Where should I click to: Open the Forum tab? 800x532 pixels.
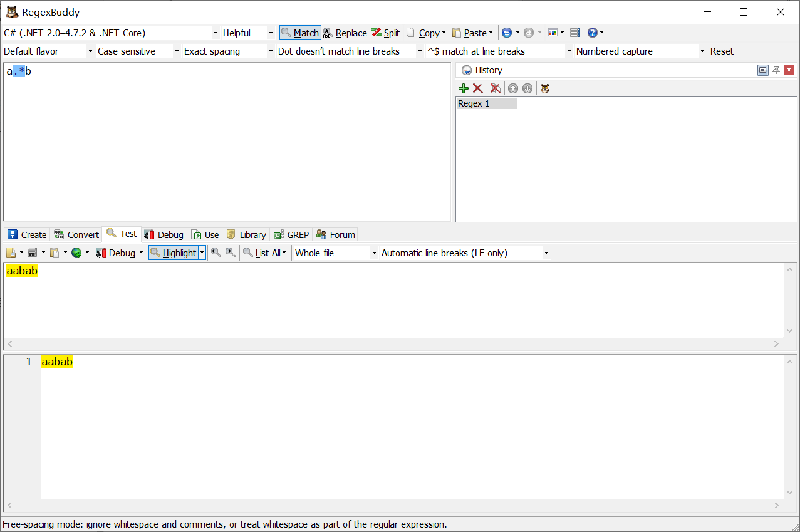click(336, 234)
